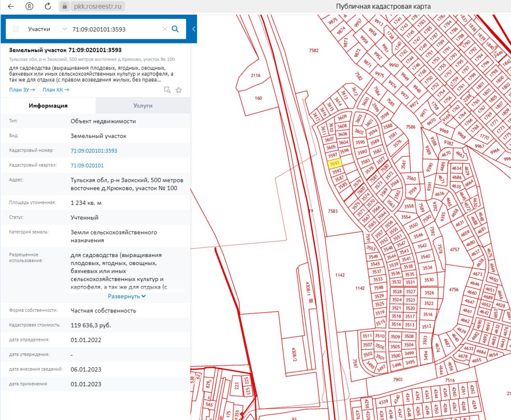Pick parcel 7586 on the map
The height and width of the screenshot is (420, 511).
point(411,127)
